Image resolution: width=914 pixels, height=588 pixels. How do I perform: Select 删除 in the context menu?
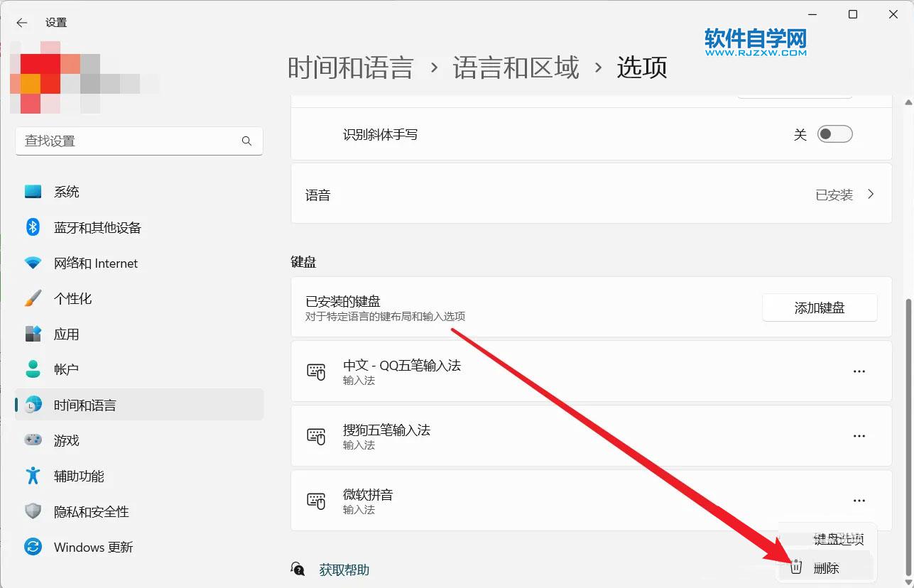click(826, 567)
